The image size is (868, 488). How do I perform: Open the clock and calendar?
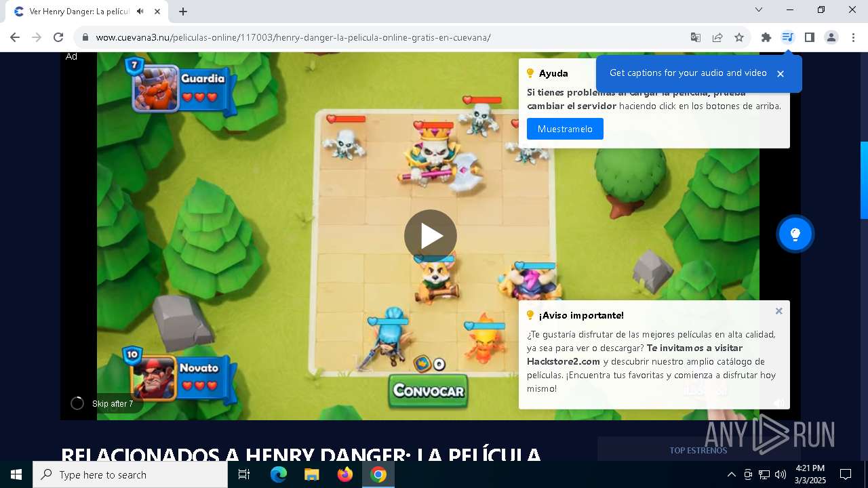[x=810, y=474]
